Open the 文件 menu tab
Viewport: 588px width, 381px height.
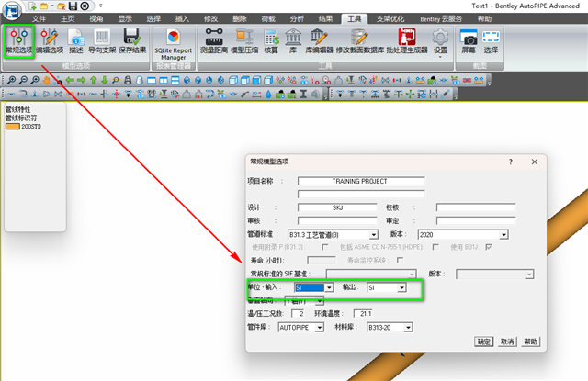tap(39, 18)
